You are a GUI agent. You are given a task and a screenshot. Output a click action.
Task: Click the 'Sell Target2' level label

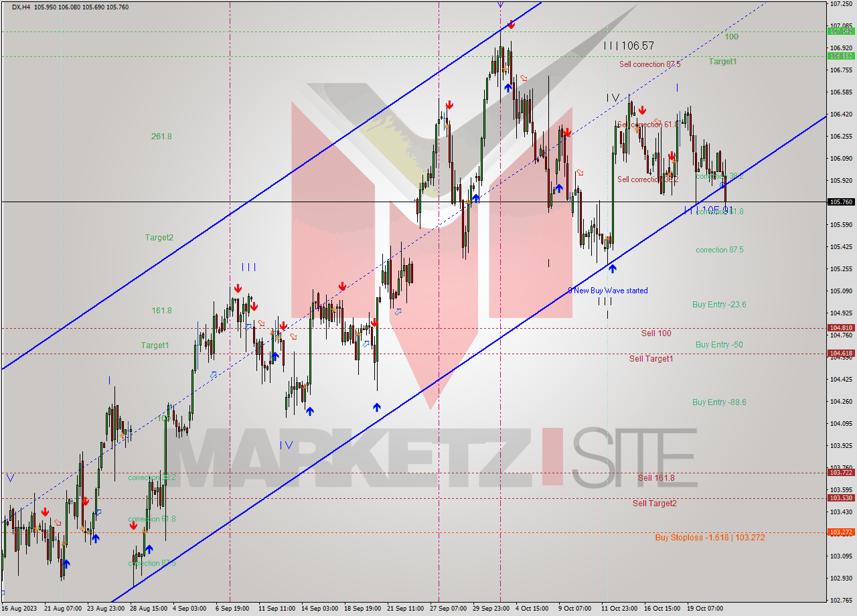tap(655, 504)
